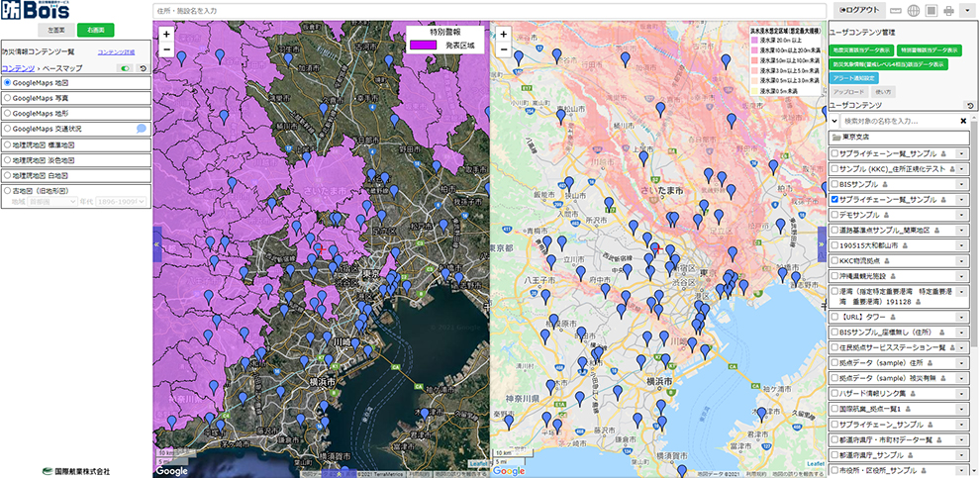This screenshot has height=478, width=980.
Task: Open dropdown arrow for デモサンプル row
Action: coord(962,215)
